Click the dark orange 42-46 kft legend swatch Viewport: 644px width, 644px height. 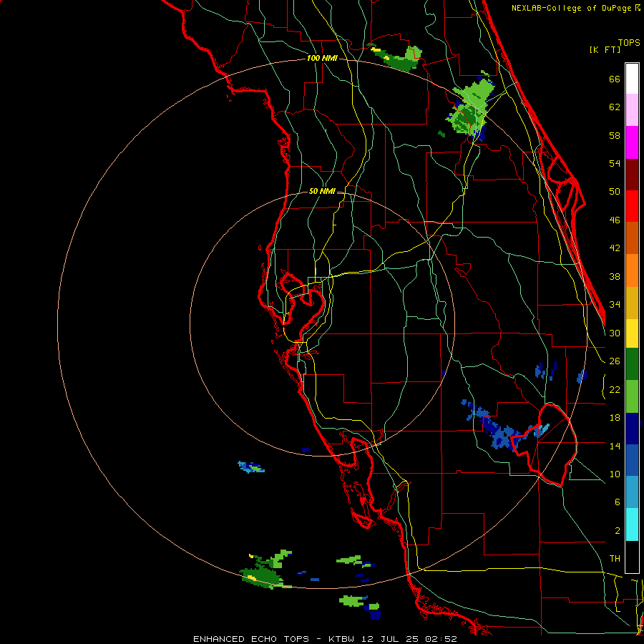point(632,238)
